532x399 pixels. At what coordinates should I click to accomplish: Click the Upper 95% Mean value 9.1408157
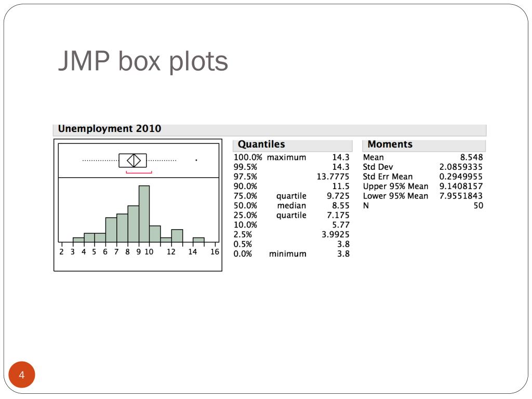pyautogui.click(x=461, y=187)
